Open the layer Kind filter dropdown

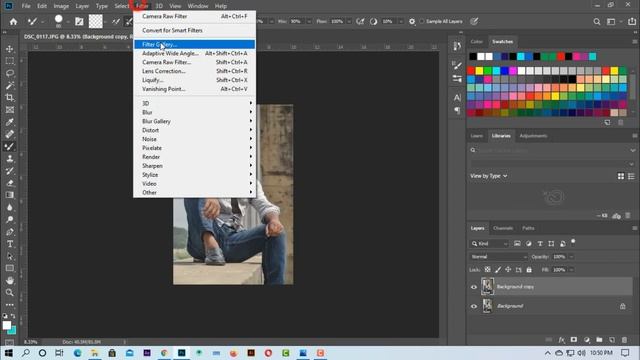point(489,244)
